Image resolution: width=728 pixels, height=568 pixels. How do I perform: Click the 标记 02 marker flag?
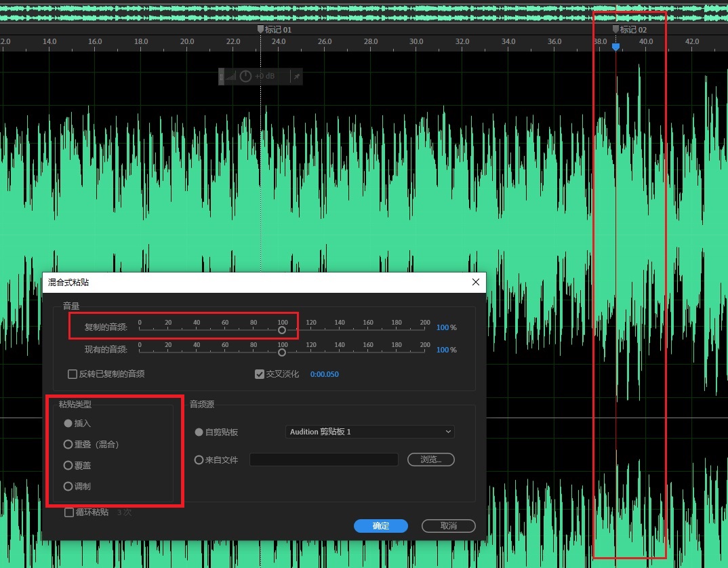click(615, 29)
